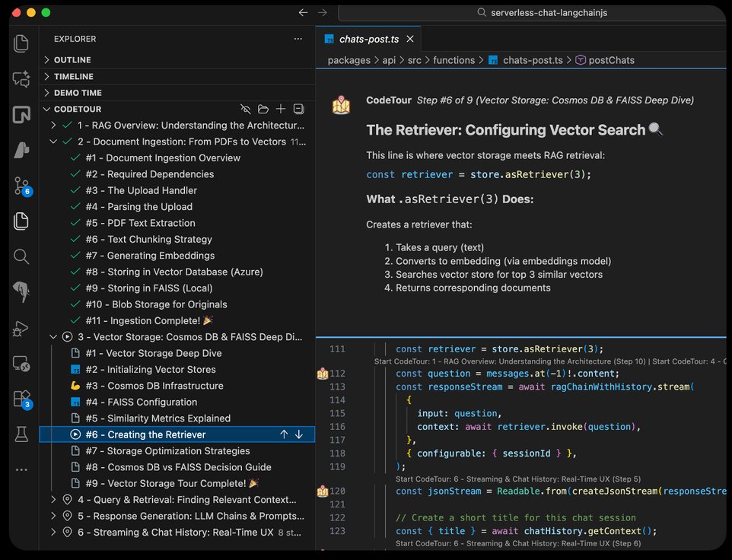Viewport: 732px width, 560px height.
Task: Select the chats-post.ts editor tab
Action: (367, 38)
